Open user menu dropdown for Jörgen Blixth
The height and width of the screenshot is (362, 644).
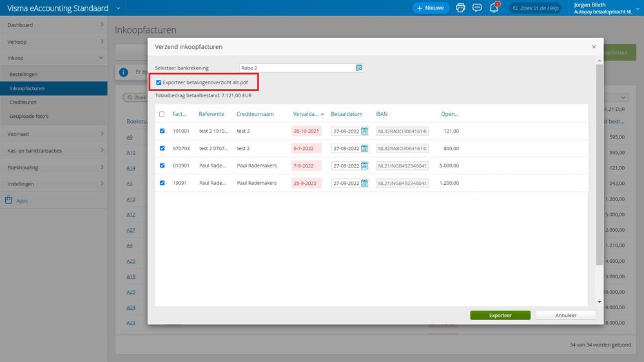coord(638,8)
